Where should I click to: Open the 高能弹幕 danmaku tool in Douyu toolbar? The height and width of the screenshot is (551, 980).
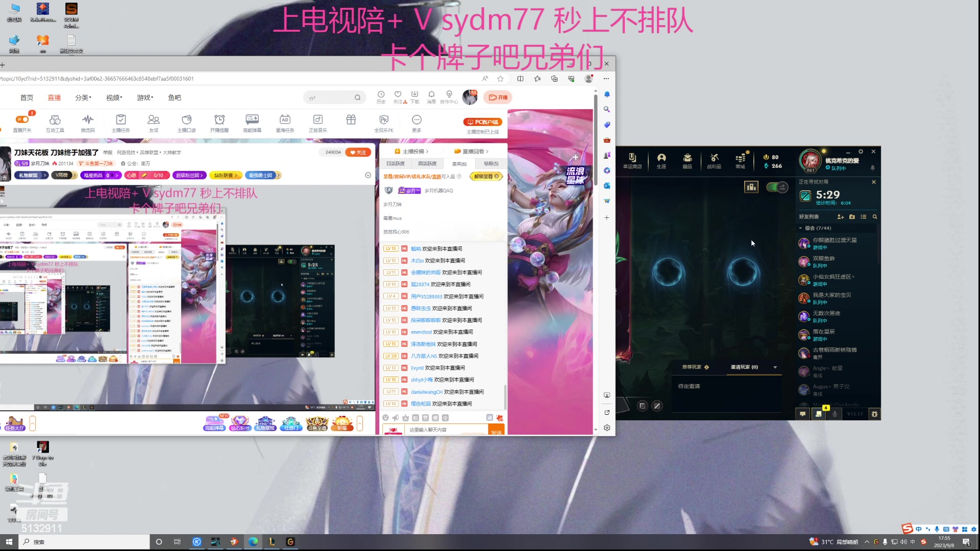[x=252, y=122]
